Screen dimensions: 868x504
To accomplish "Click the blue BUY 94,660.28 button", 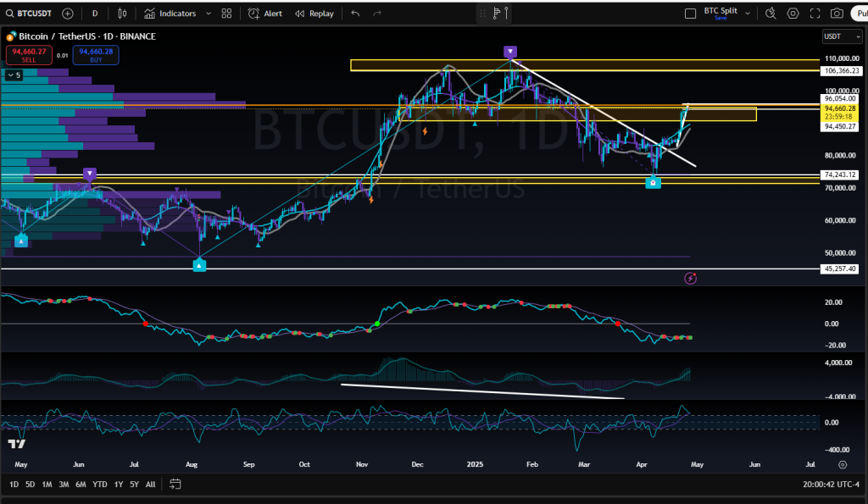I will click(96, 55).
